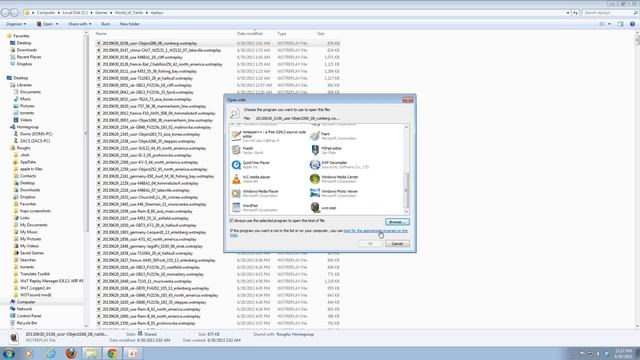Select Windows Media Center program
This screenshot has height=360, width=640.
click(x=334, y=179)
